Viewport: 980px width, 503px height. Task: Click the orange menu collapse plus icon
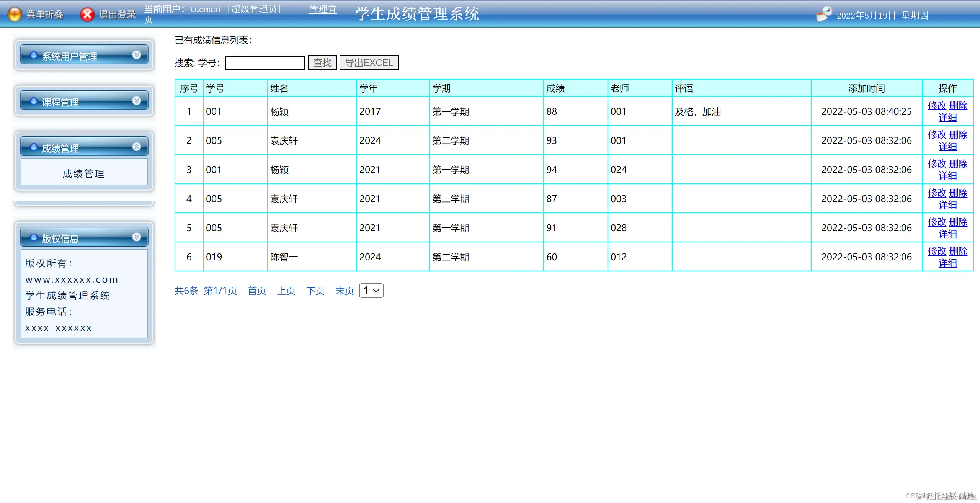[15, 15]
